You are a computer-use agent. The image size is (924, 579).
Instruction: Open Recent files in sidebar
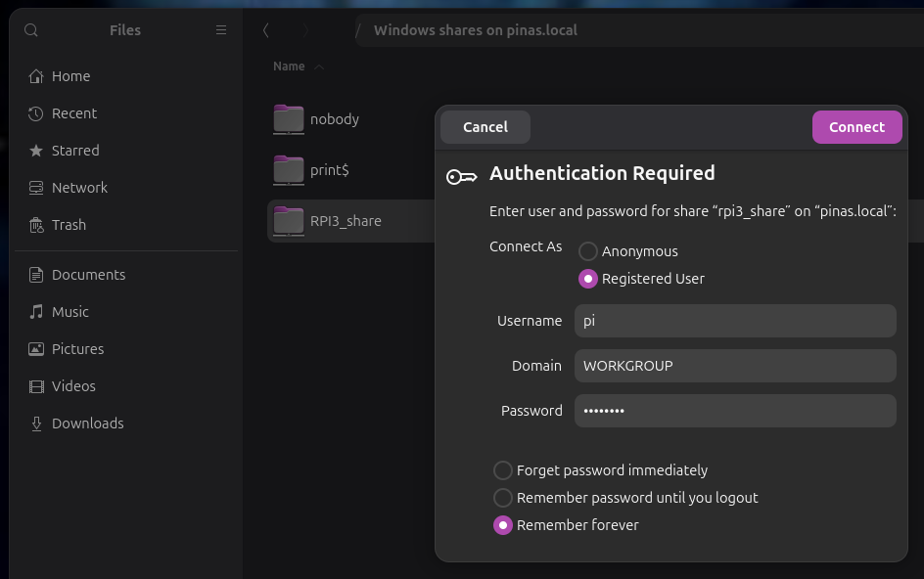(126, 113)
